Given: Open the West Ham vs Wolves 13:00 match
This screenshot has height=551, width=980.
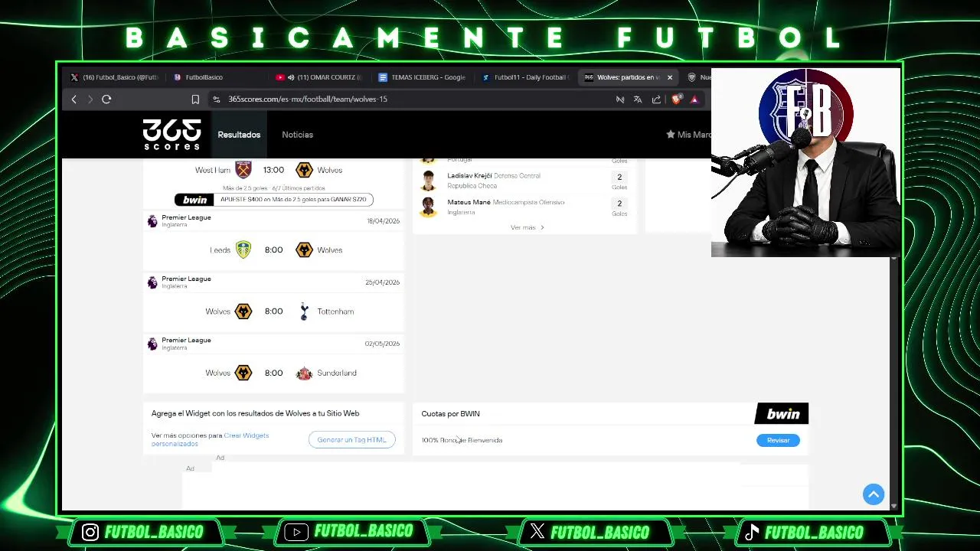Looking at the screenshot, I should pos(273,170).
